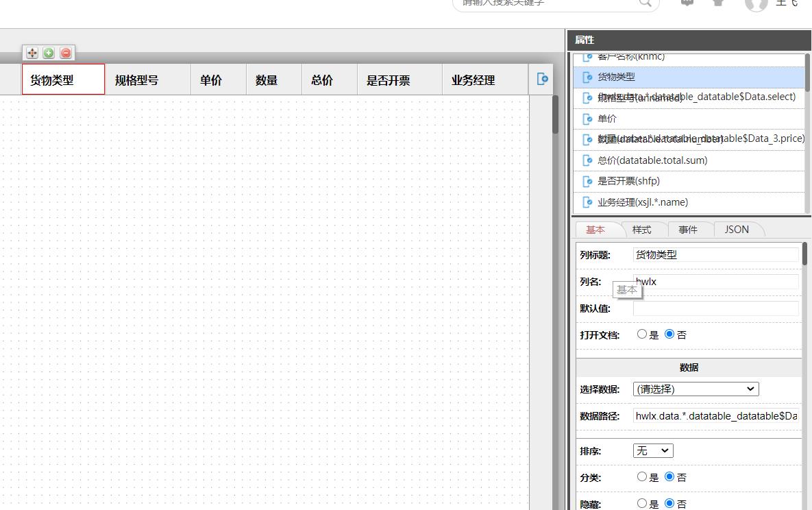
Task: Click the icon beside 总价(datatable.total.sum) in tree
Action: [x=587, y=160]
